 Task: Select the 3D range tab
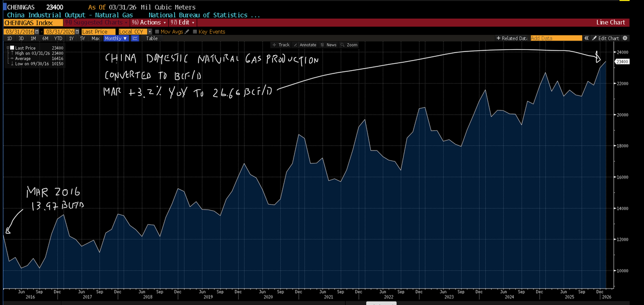click(x=21, y=39)
